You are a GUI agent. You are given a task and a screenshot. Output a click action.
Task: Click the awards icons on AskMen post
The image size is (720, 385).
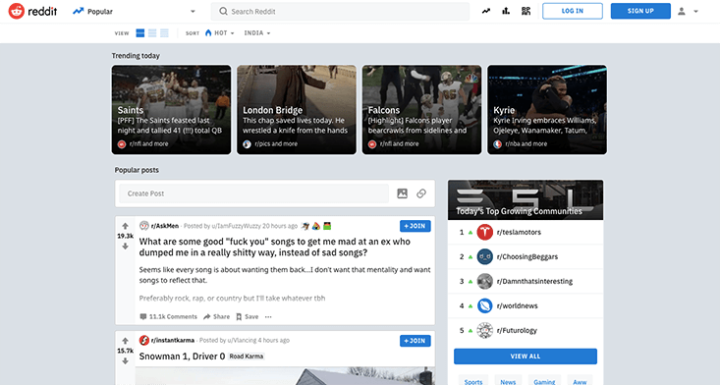316,226
